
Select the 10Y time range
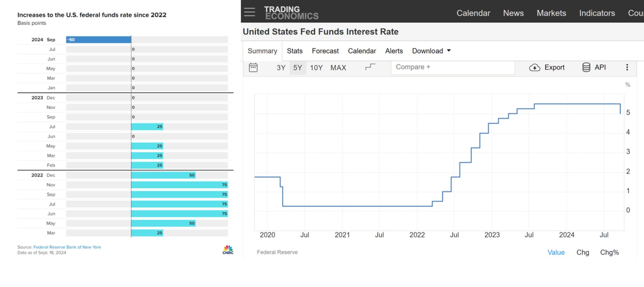pyautogui.click(x=316, y=68)
